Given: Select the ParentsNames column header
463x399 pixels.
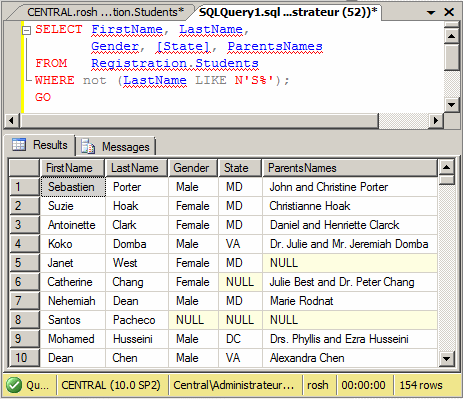Looking at the screenshot, I should (x=349, y=168).
